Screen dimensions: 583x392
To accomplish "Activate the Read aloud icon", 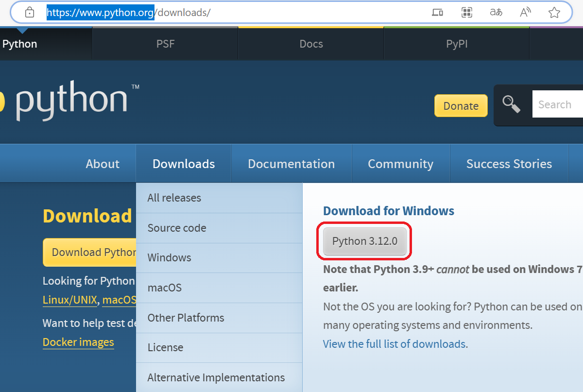I will coord(525,13).
